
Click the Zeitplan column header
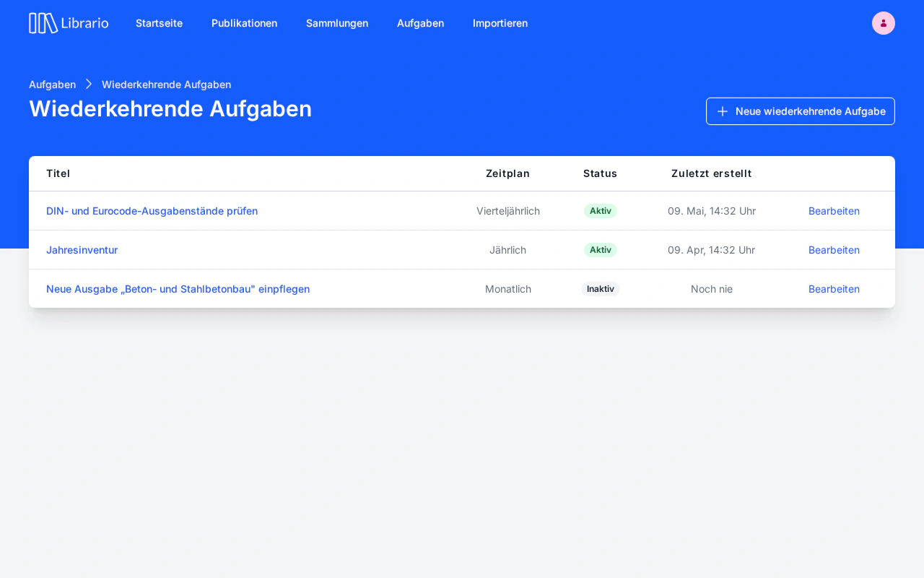click(507, 173)
